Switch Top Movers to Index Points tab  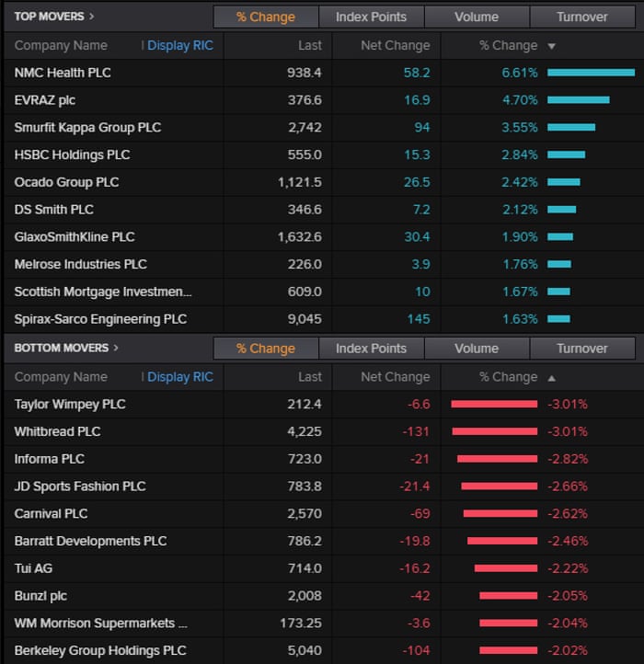point(371,17)
